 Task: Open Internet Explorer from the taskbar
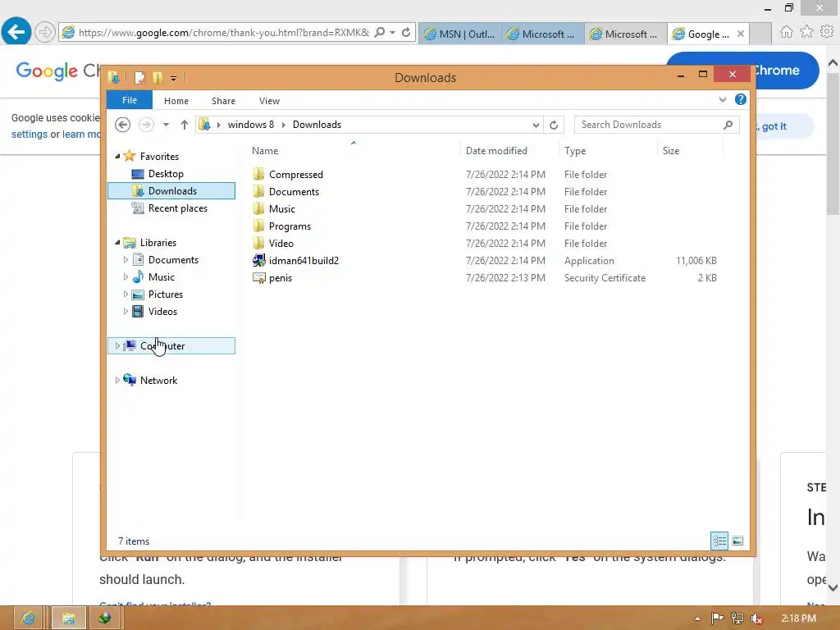pyautogui.click(x=28, y=619)
